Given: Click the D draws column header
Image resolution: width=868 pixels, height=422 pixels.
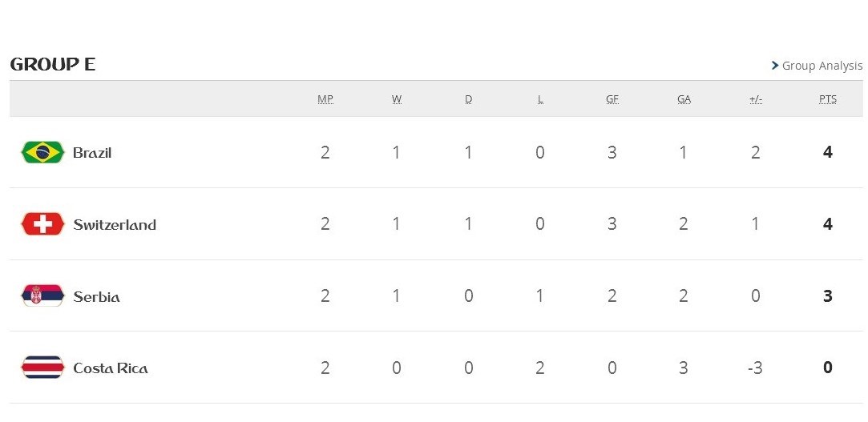Looking at the screenshot, I should tap(469, 99).
